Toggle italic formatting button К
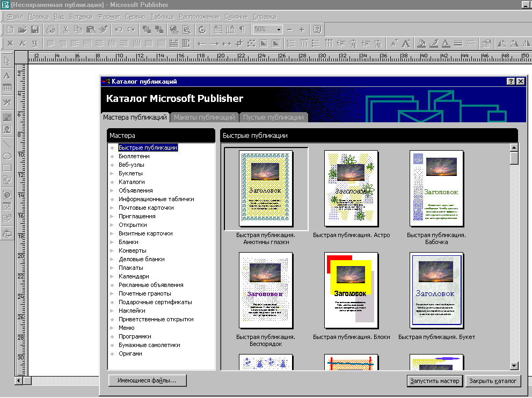 (x=22, y=43)
